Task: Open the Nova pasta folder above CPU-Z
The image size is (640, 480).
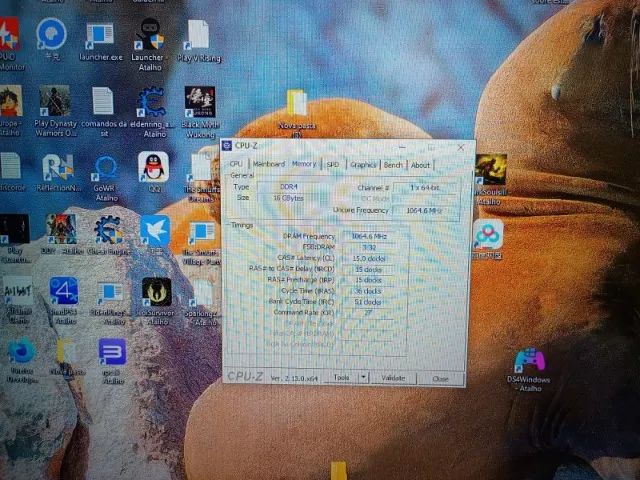Action: point(297,113)
